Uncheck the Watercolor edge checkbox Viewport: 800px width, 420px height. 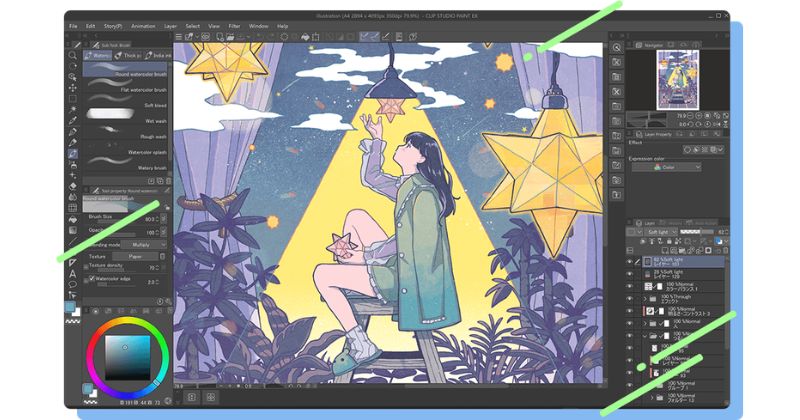[x=92, y=279]
